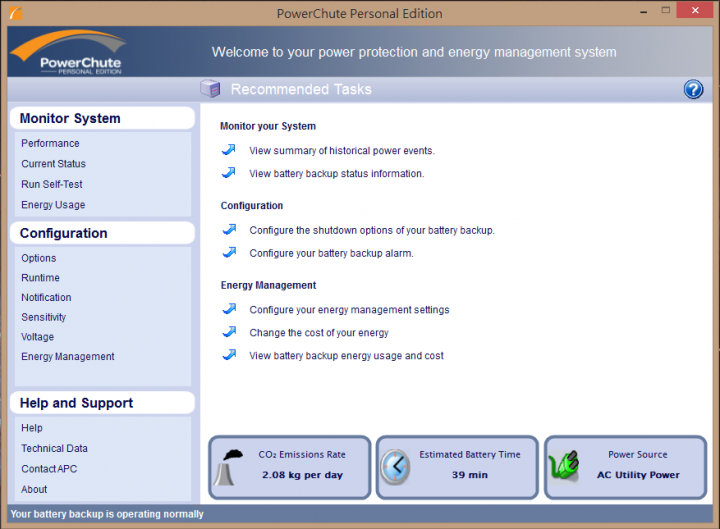The width and height of the screenshot is (720, 529).
Task: Click the 'Energy Management' heading in main pane
Action: tap(268, 285)
